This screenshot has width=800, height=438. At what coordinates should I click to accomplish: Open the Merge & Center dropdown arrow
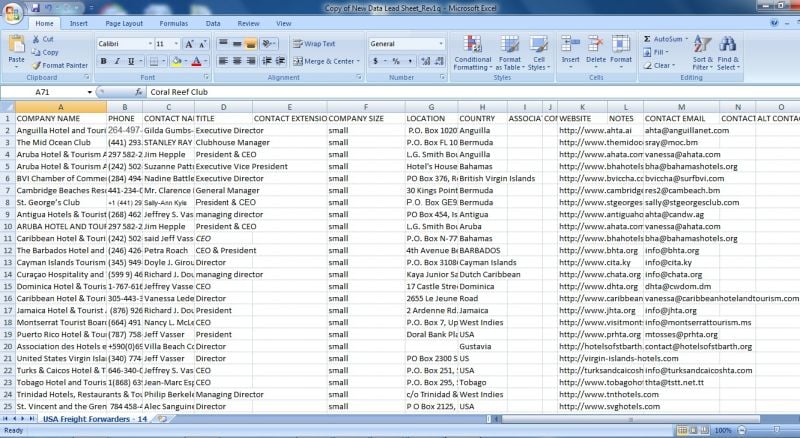(359, 61)
